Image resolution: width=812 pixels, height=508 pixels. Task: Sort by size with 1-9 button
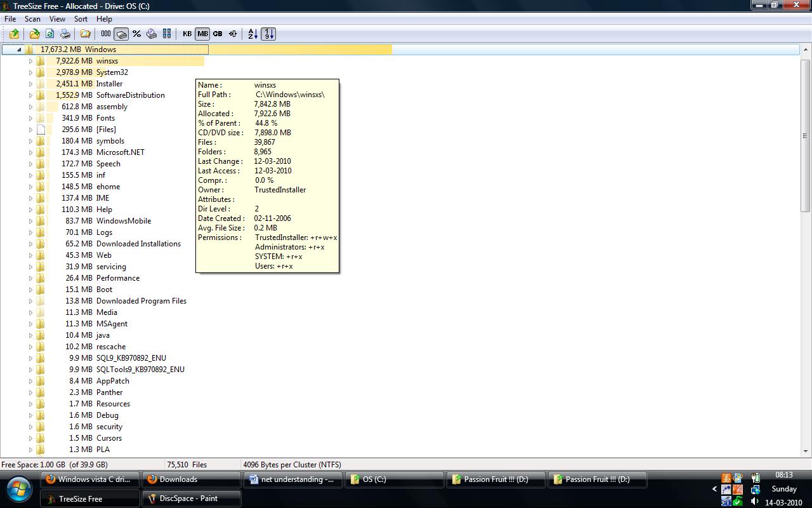[268, 34]
